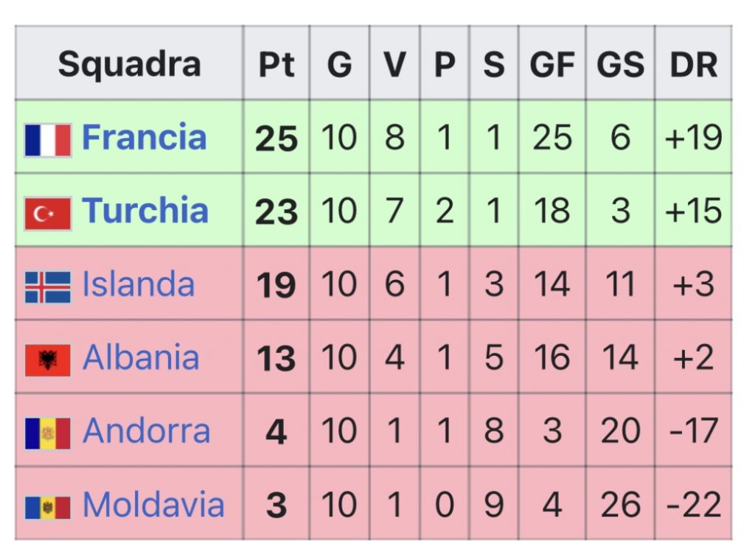Screen dimensions: 755x560
Task: Open the Francia team link
Action: coord(144,136)
